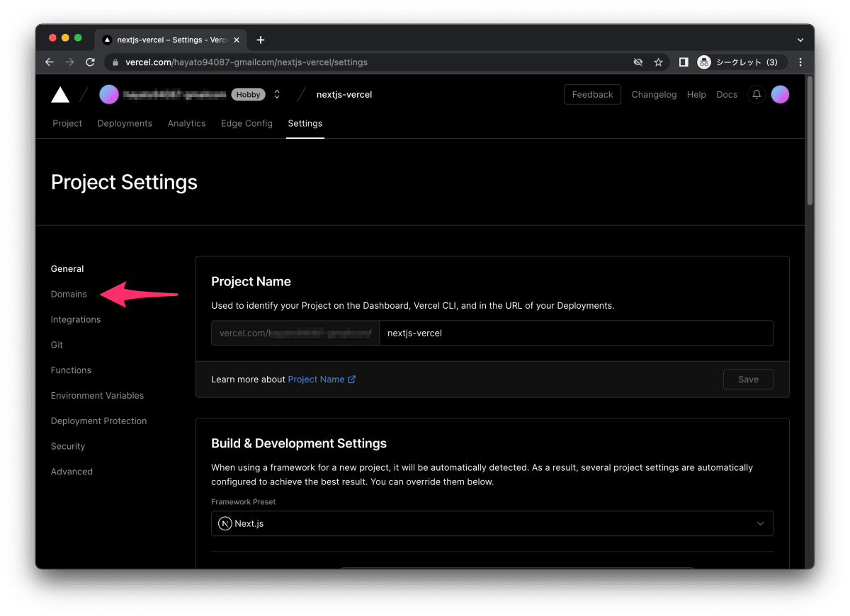Open Git settings in the sidebar
The image size is (850, 616).
57,345
